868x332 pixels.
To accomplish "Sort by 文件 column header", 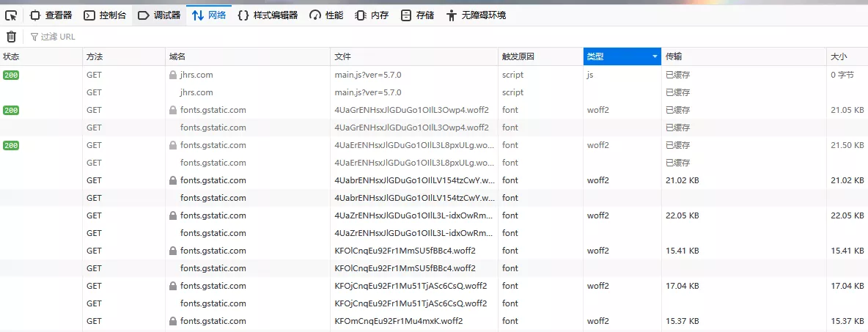I will pos(414,56).
